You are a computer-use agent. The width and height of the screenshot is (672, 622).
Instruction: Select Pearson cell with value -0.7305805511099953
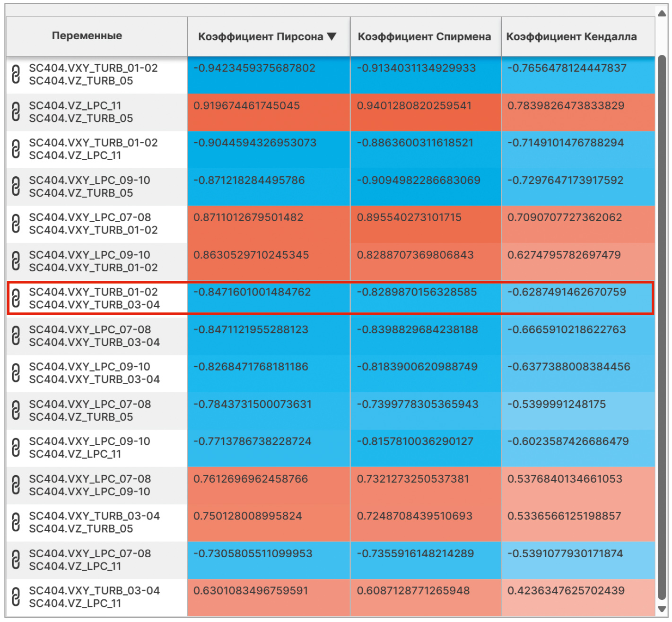pos(253,553)
